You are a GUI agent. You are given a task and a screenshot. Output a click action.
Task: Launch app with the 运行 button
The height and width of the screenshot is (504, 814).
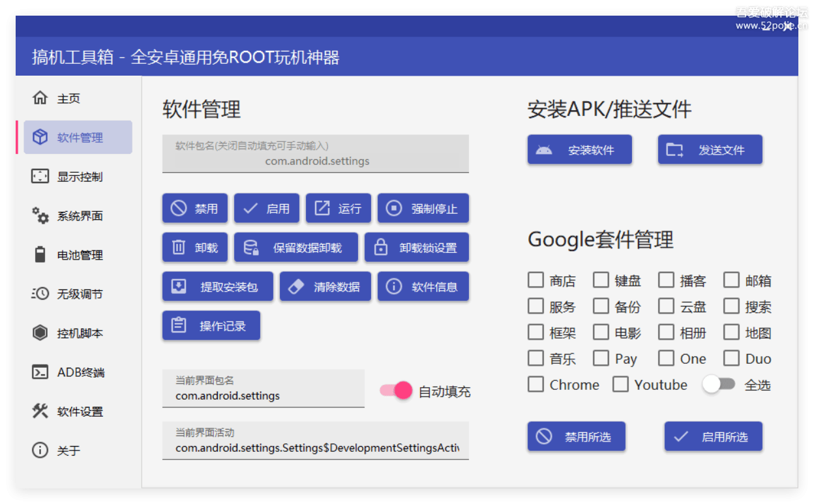[x=338, y=209]
